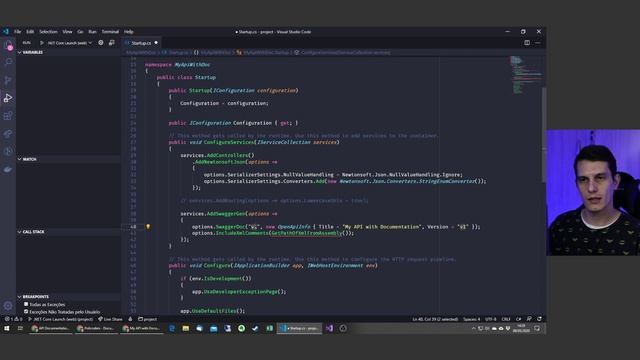Image resolution: width=640 pixels, height=360 pixels.
Task: Open the Source Control view
Action: point(8,80)
